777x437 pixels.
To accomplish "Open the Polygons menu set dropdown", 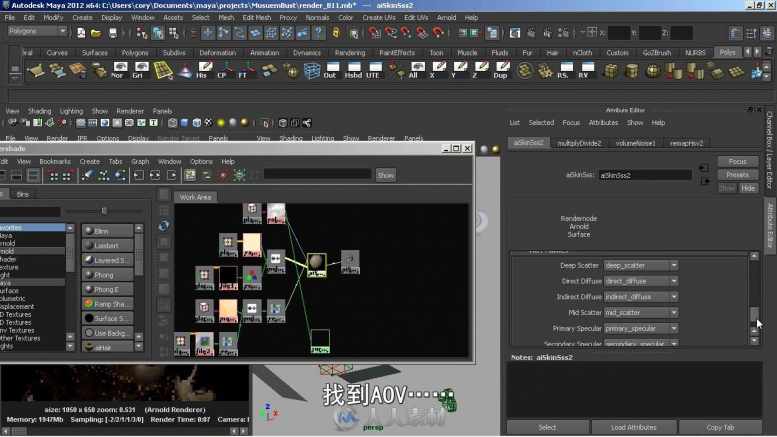I will coord(38,31).
